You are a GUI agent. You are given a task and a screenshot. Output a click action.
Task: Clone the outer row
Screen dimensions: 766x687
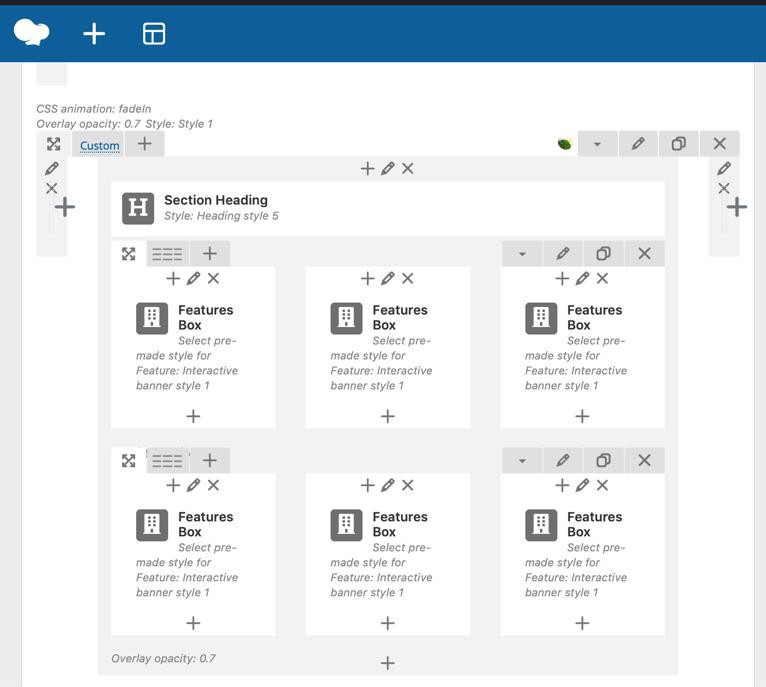(679, 144)
